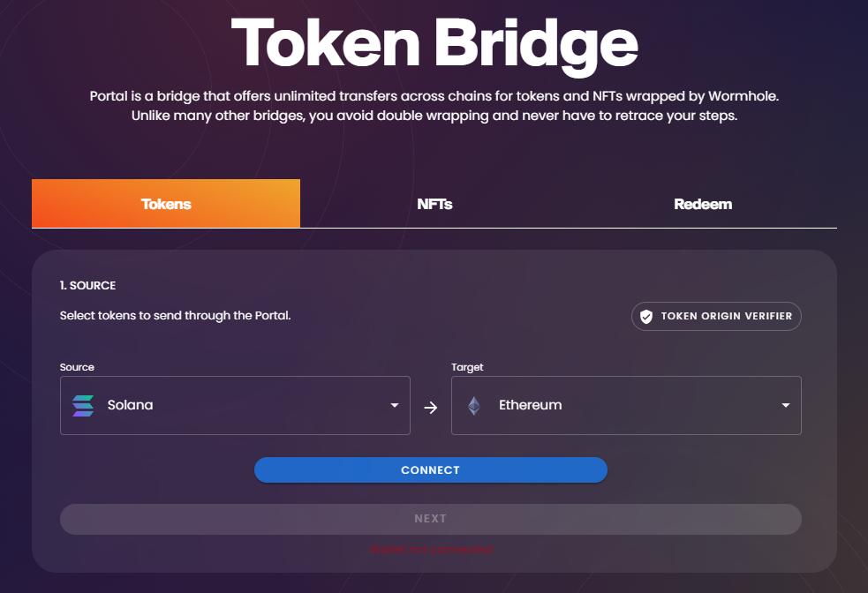868x593 pixels.
Task: Click the Ethereum diamond icon in Target selector
Action: coord(474,405)
